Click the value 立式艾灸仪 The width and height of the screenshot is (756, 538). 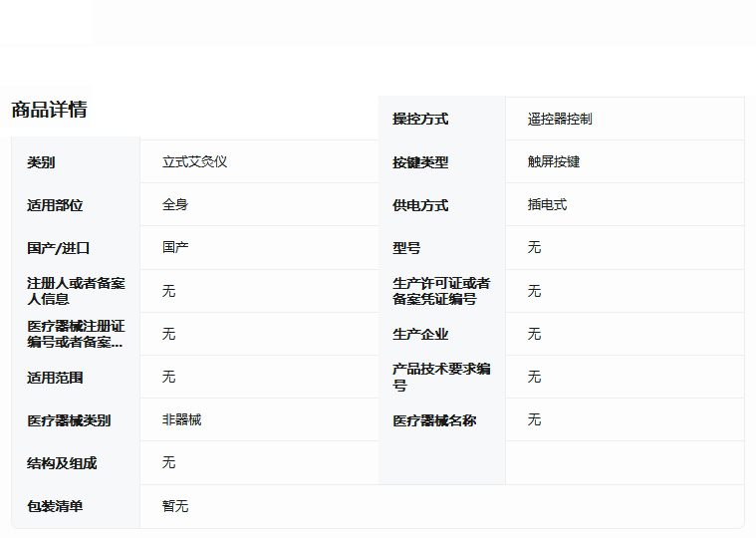(x=195, y=162)
